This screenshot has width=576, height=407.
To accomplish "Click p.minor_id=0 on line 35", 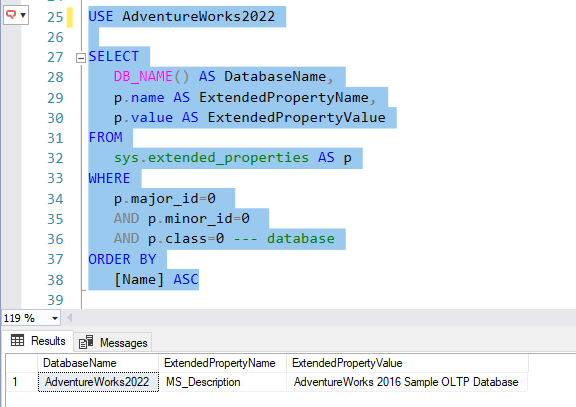I will click(199, 219).
